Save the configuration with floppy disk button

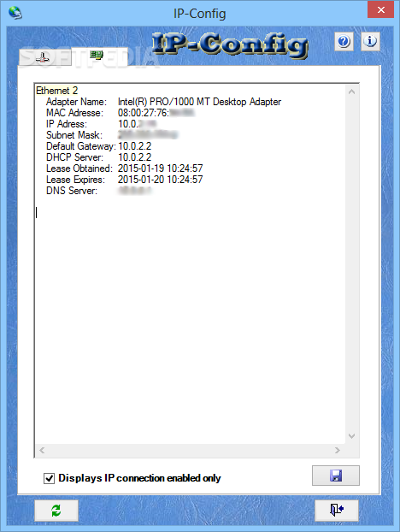(336, 476)
